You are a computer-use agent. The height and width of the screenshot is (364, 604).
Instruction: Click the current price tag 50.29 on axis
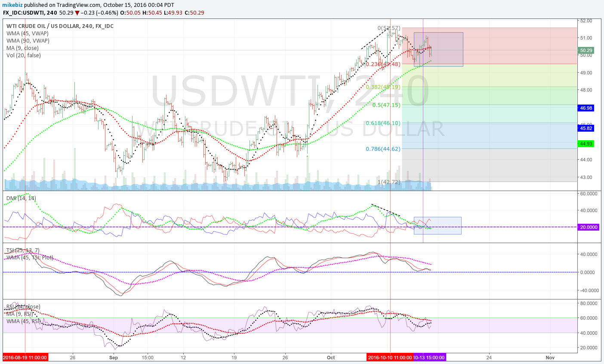586,50
